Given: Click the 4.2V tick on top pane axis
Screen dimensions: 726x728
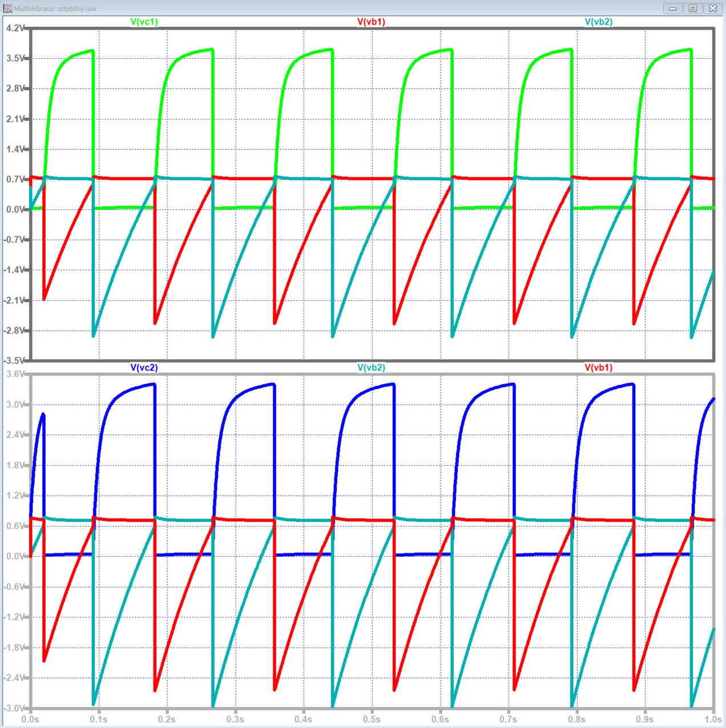Looking at the screenshot, I should 15,28.
